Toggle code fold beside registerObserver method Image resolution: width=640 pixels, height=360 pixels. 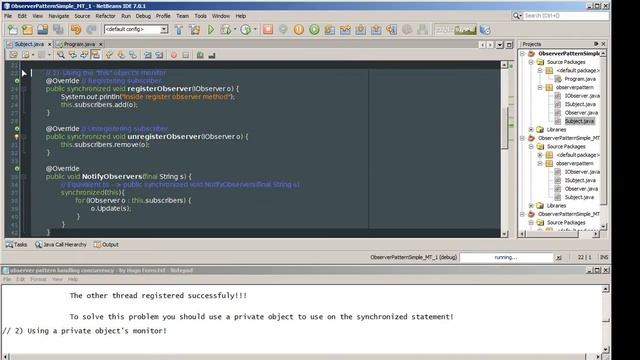24,89
